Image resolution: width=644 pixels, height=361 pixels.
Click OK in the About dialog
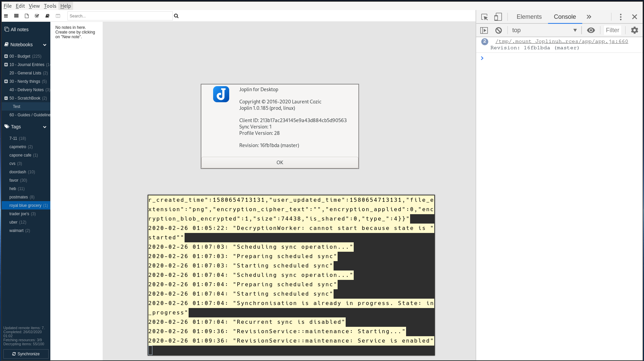(280, 163)
